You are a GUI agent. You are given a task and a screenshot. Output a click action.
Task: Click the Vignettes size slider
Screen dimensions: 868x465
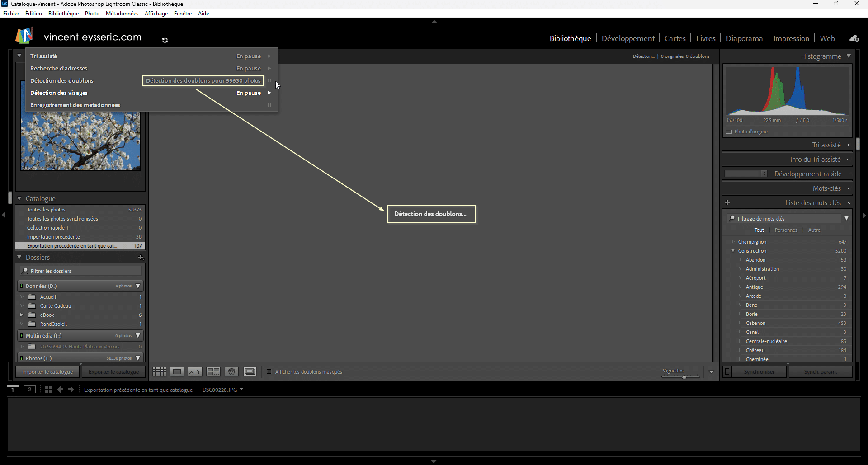click(x=684, y=376)
